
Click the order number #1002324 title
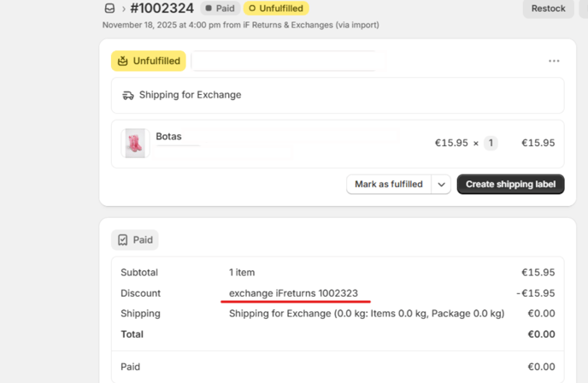(x=162, y=9)
